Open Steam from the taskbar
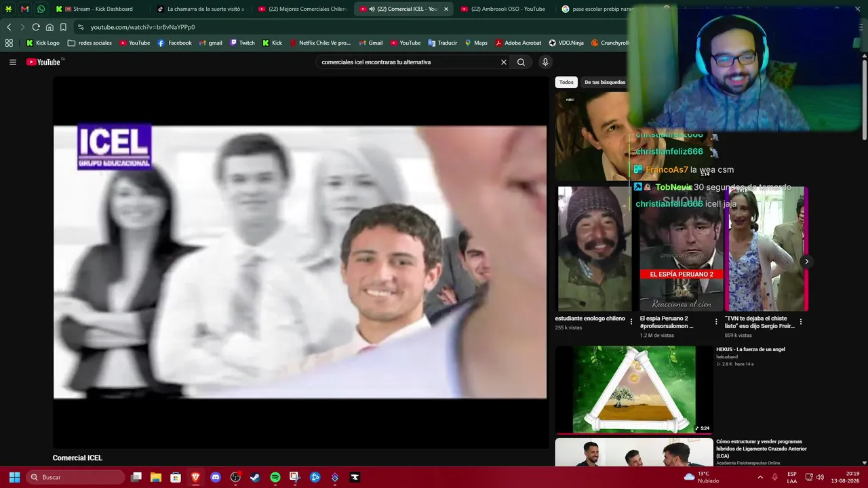This screenshot has width=868, height=488. tap(255, 477)
